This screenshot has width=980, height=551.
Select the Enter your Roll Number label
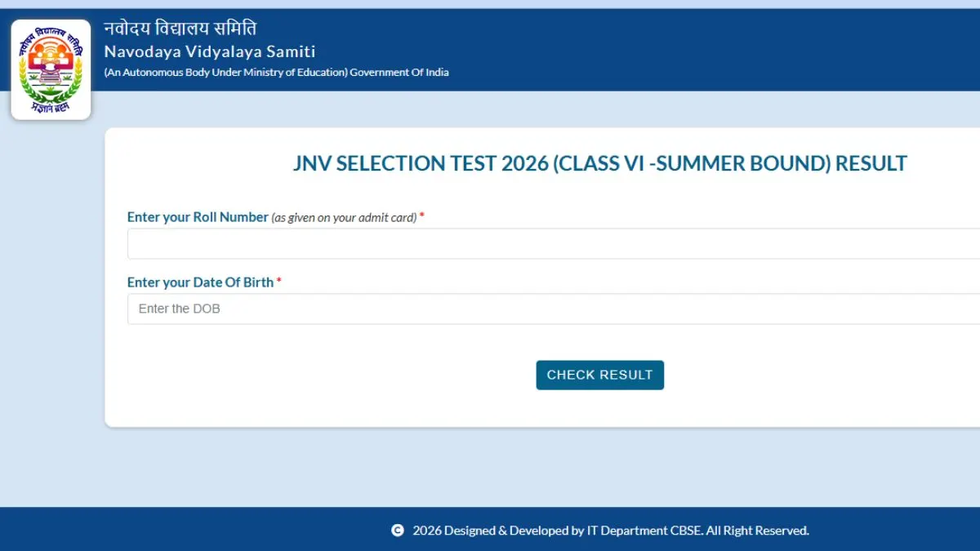pos(197,217)
